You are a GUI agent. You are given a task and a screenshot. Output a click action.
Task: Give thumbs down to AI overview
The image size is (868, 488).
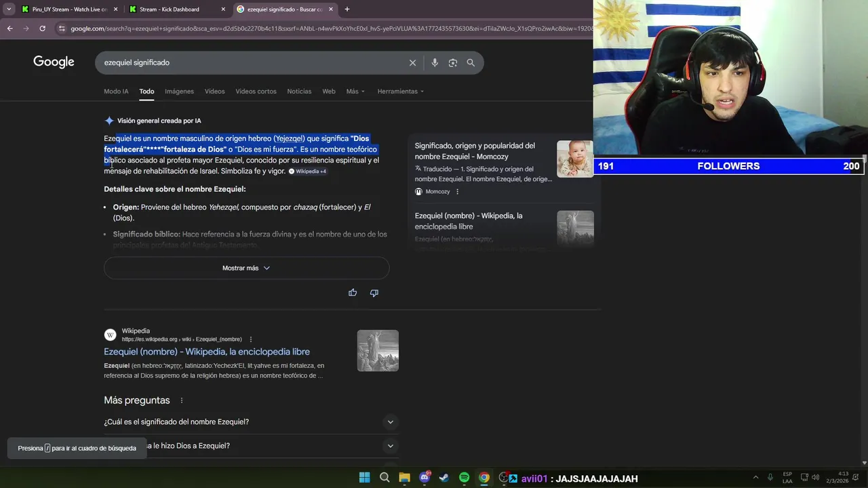(x=374, y=293)
